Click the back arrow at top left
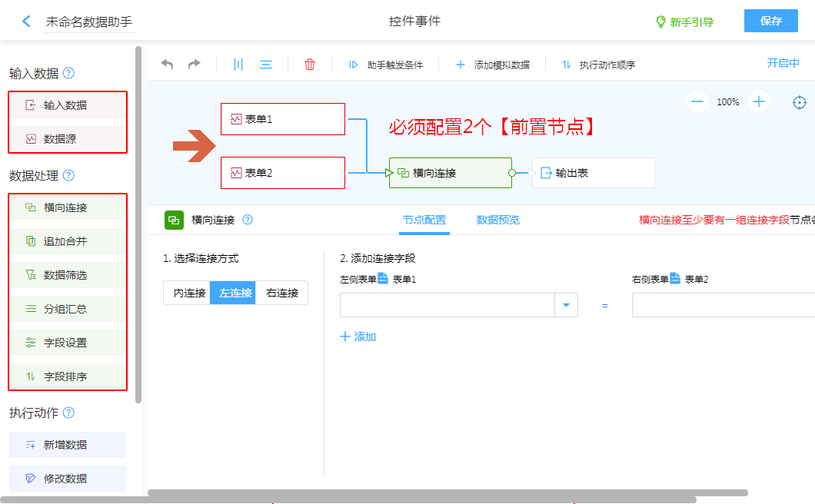 point(27,22)
